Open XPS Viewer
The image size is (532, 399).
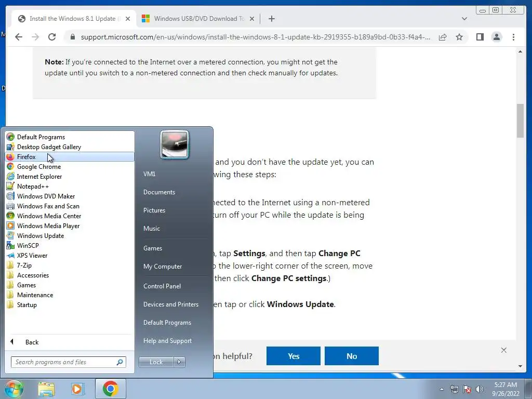(x=70, y=256)
